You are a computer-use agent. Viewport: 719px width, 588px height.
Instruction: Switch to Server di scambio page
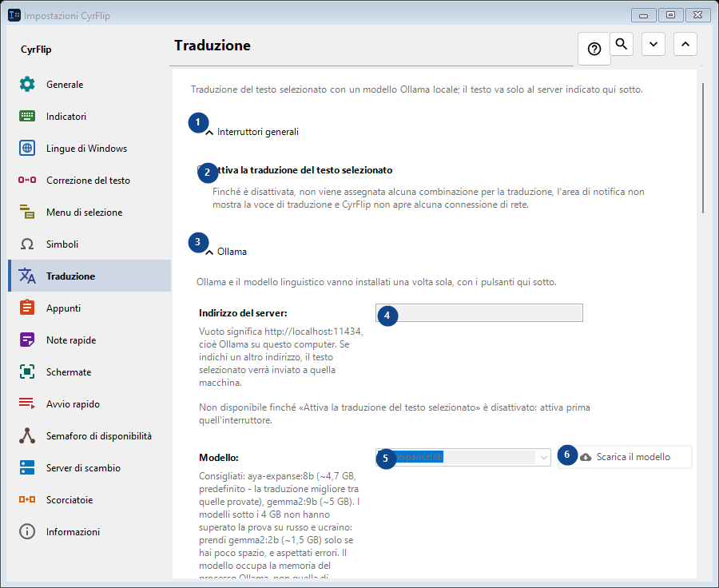pos(89,468)
